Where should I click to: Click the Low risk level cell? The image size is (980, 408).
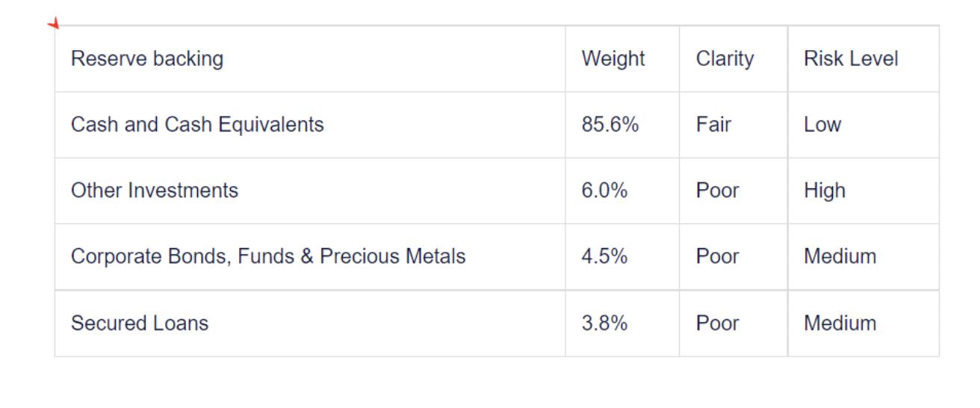click(x=822, y=124)
